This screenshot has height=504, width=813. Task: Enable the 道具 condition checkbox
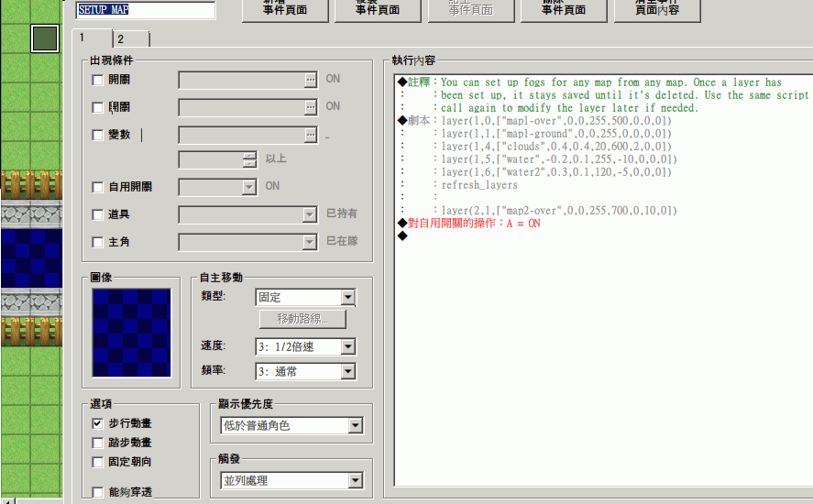[x=97, y=214]
